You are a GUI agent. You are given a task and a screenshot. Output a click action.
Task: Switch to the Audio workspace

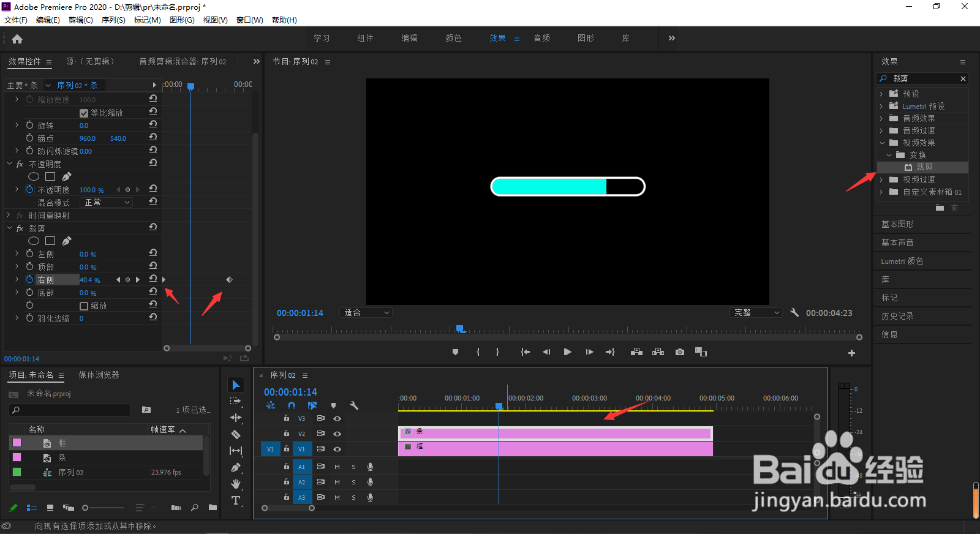pyautogui.click(x=542, y=38)
